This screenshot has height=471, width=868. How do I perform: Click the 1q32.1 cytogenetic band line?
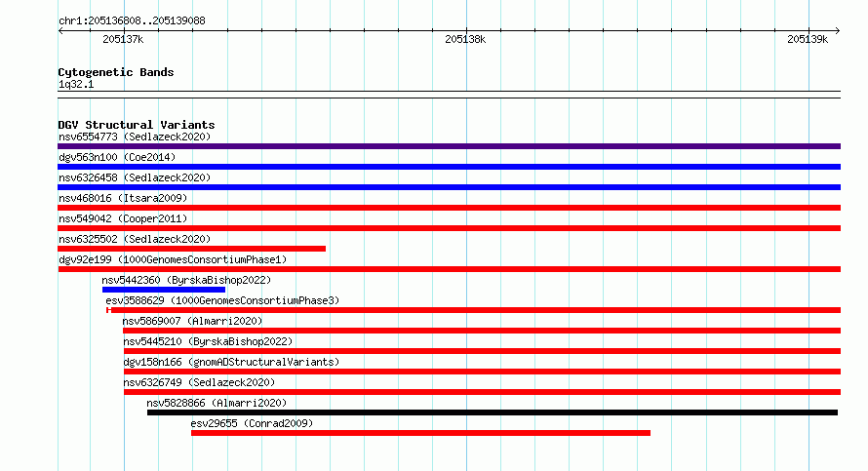(449, 95)
